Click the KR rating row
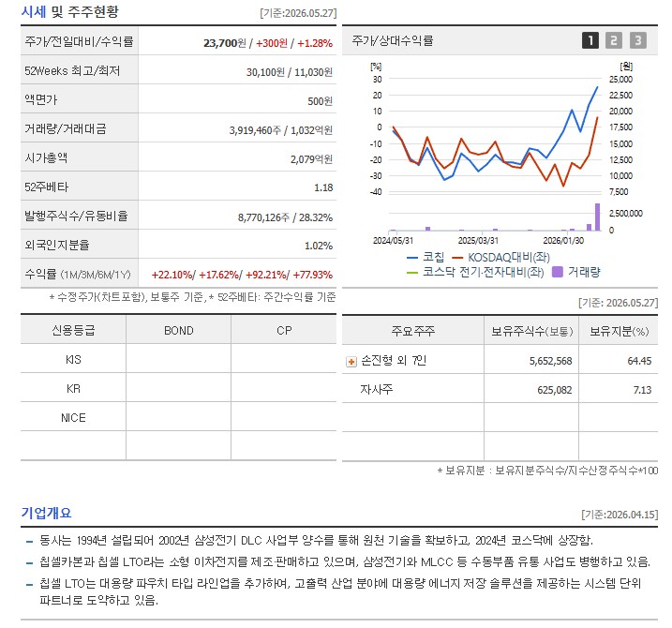 pyautogui.click(x=73, y=388)
